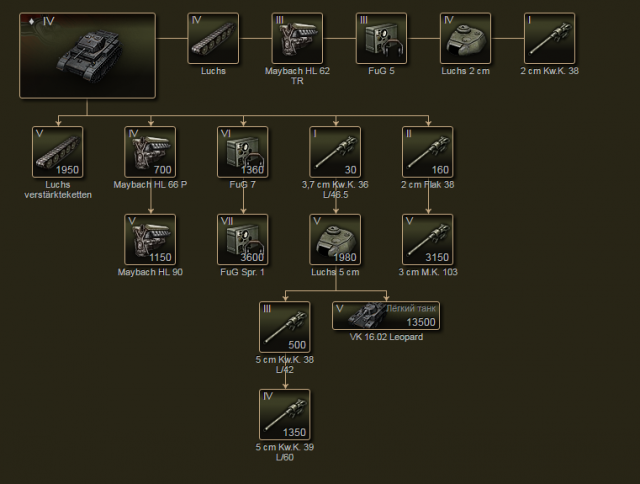Select the Luchs 5 cm turret
640x484 pixels.
click(334, 239)
